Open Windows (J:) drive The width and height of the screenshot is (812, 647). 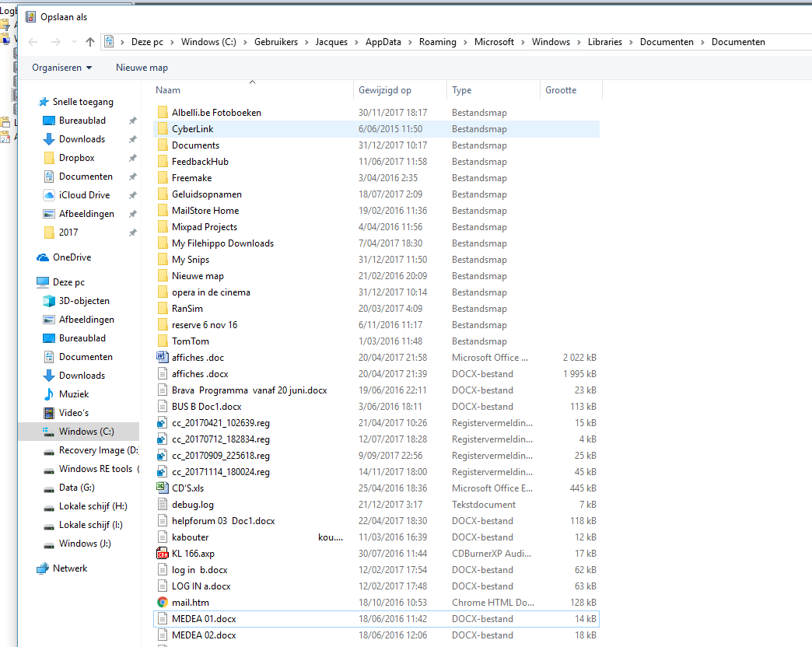click(78, 544)
